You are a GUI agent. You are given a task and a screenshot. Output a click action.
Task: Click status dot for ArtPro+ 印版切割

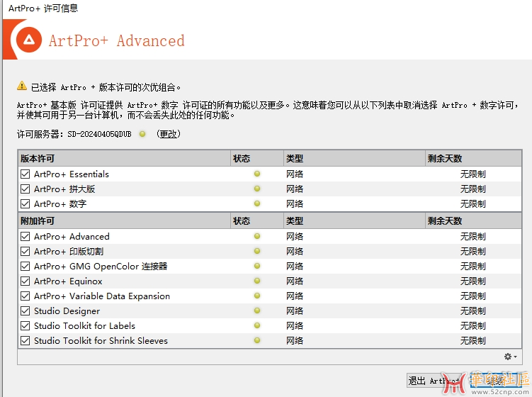257,251
